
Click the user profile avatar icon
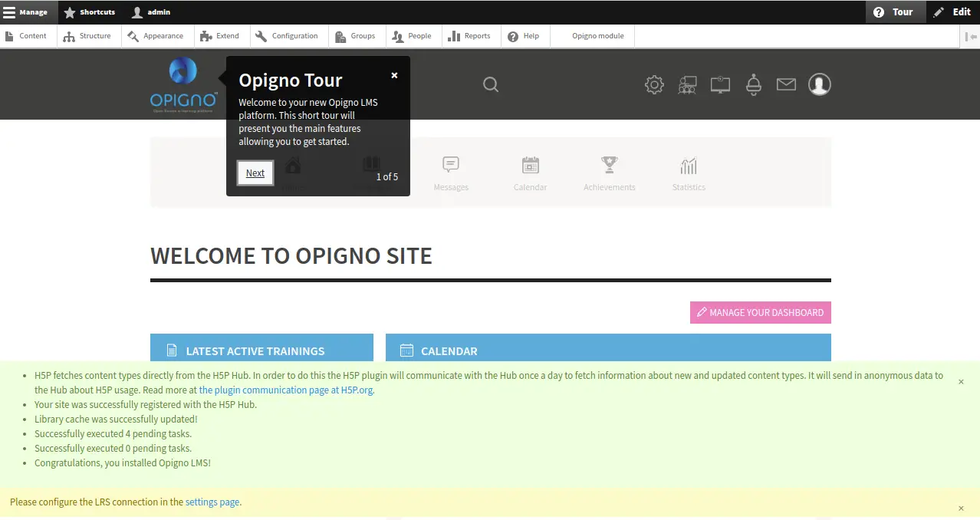(819, 84)
